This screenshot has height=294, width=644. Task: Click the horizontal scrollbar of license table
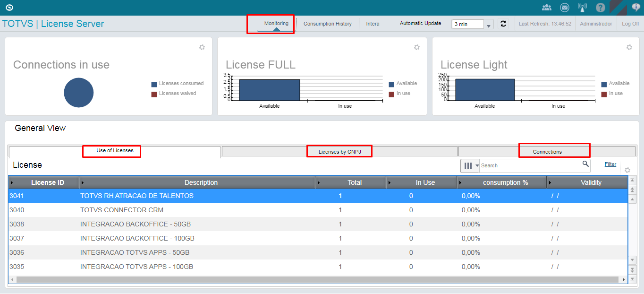click(x=317, y=280)
